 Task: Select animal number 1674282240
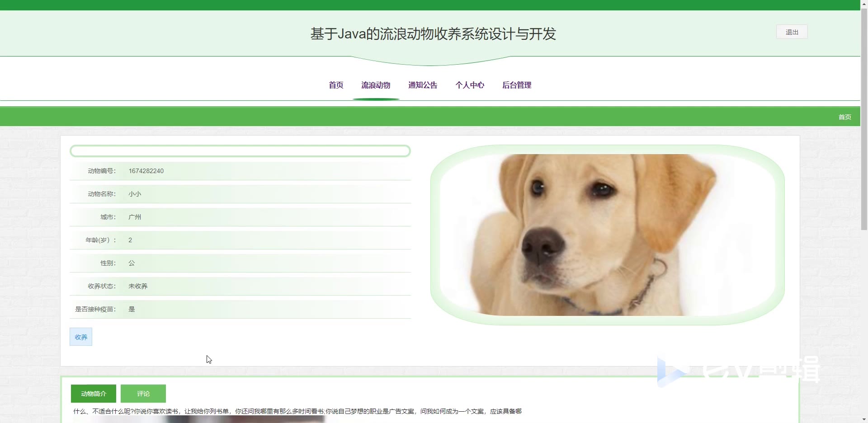[x=146, y=171]
